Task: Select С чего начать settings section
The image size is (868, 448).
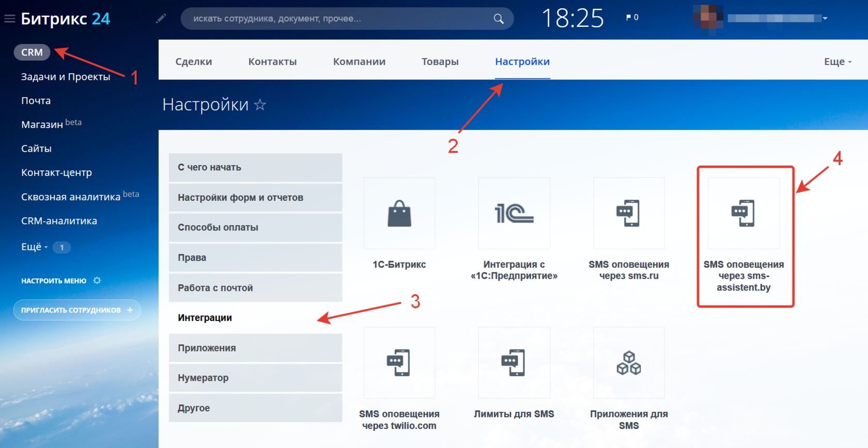Action: (255, 167)
